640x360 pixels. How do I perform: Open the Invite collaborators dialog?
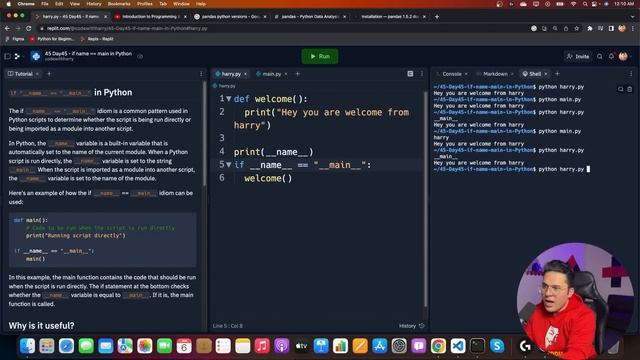tap(578, 56)
